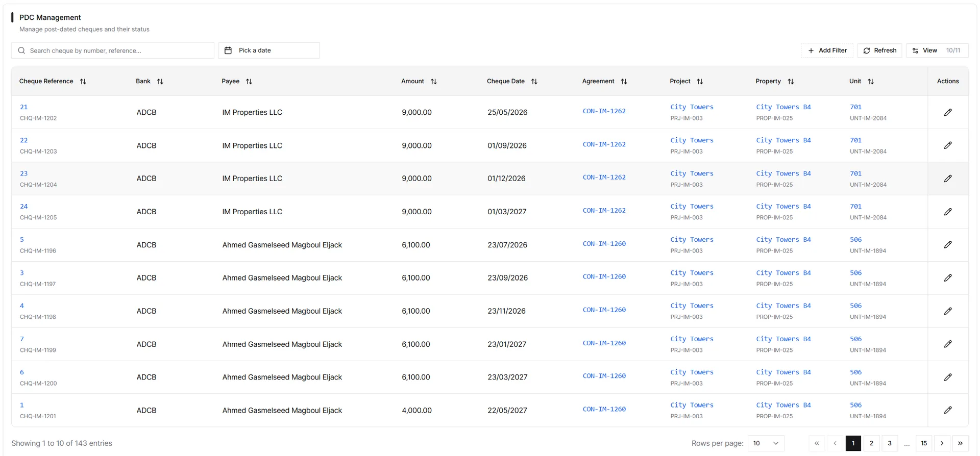The image size is (980, 456).
Task: Click Add Filter button
Action: tap(827, 50)
